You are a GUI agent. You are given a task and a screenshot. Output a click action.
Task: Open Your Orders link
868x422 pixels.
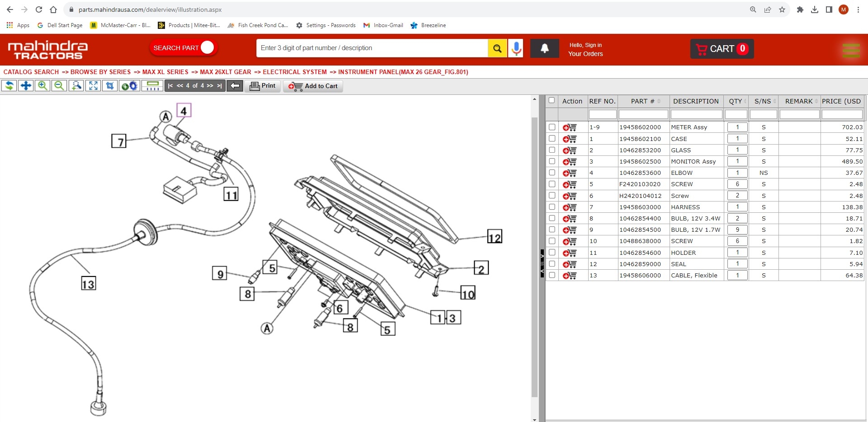pyautogui.click(x=585, y=54)
